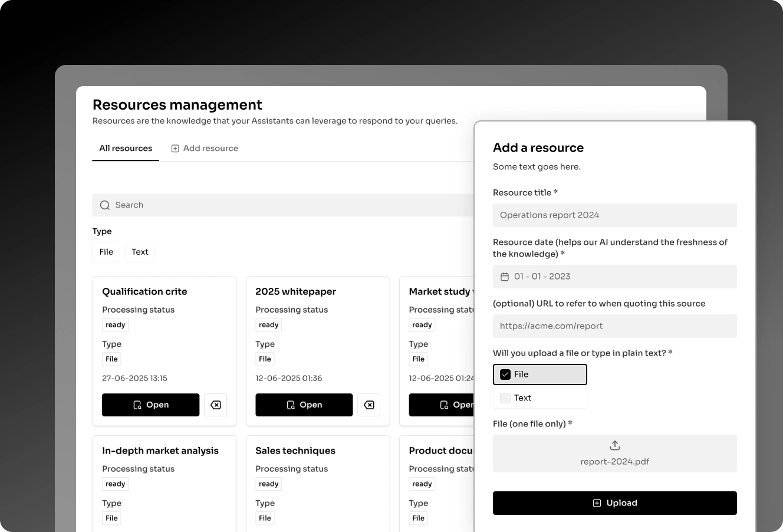Screen dimensions: 783x532
Task: Uncheck the File option in the upload panel
Action: (505, 374)
